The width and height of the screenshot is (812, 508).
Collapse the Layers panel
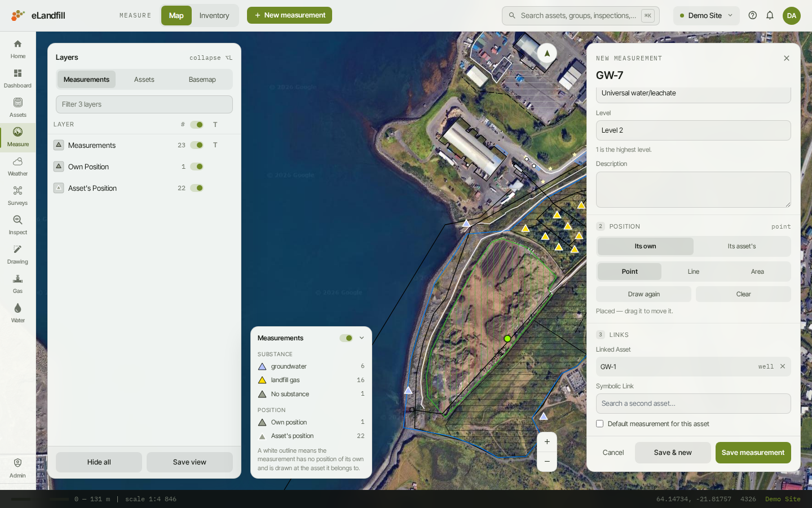click(x=210, y=58)
